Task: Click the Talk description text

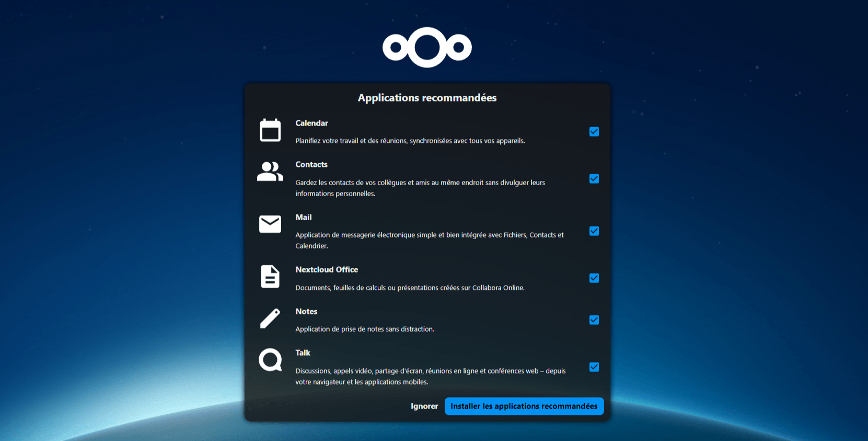Action: [x=430, y=376]
